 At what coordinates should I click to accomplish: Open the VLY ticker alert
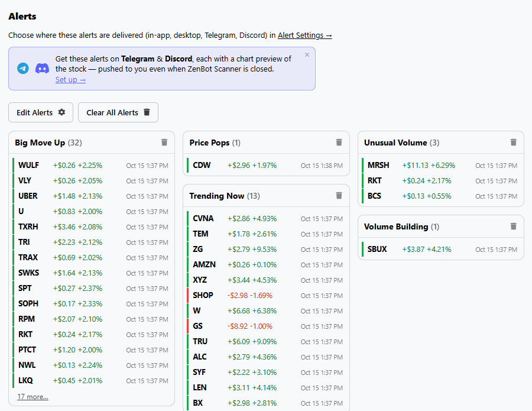pos(92,180)
